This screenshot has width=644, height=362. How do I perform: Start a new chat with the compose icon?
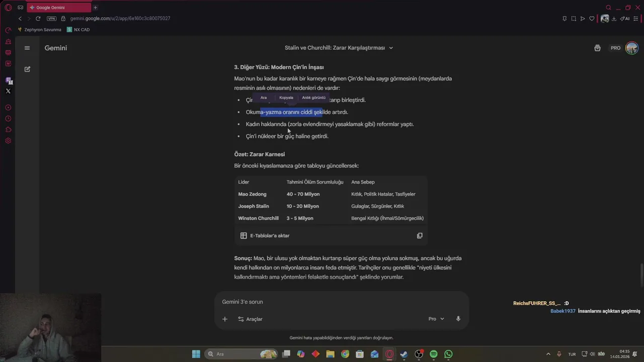click(x=27, y=69)
